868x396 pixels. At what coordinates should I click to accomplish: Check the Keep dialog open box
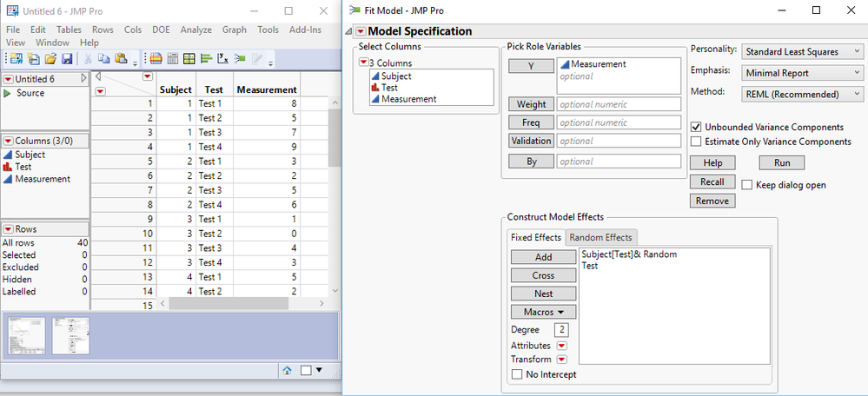pos(746,185)
